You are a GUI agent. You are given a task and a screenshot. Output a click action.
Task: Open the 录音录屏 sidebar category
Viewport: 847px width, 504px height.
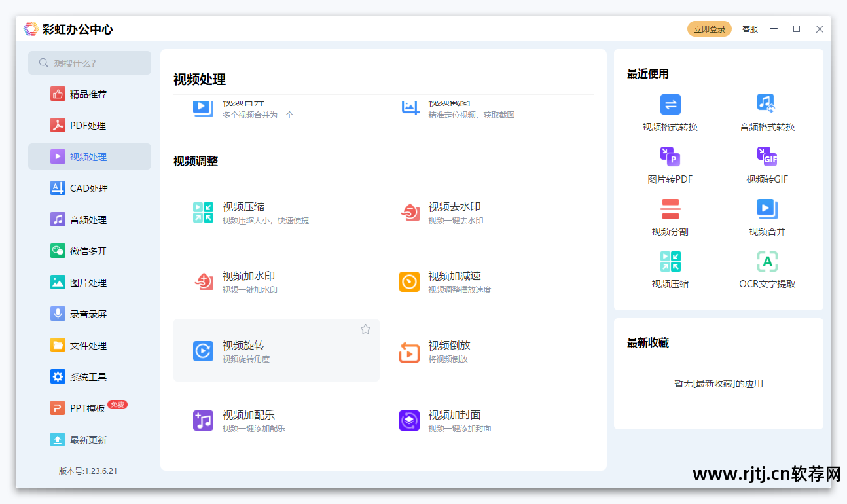point(88,314)
